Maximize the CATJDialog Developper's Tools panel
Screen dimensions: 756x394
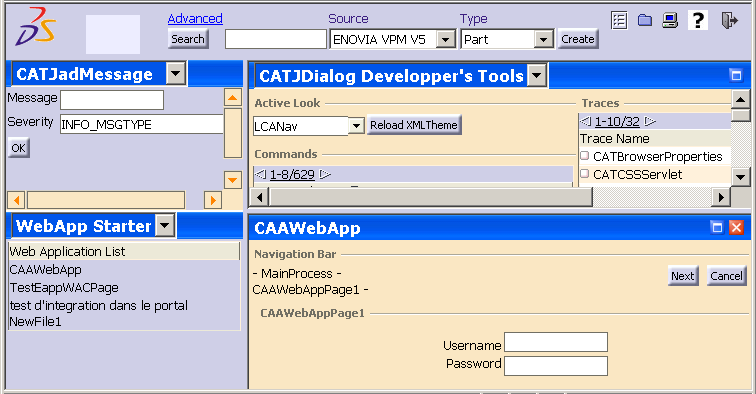[x=736, y=75]
